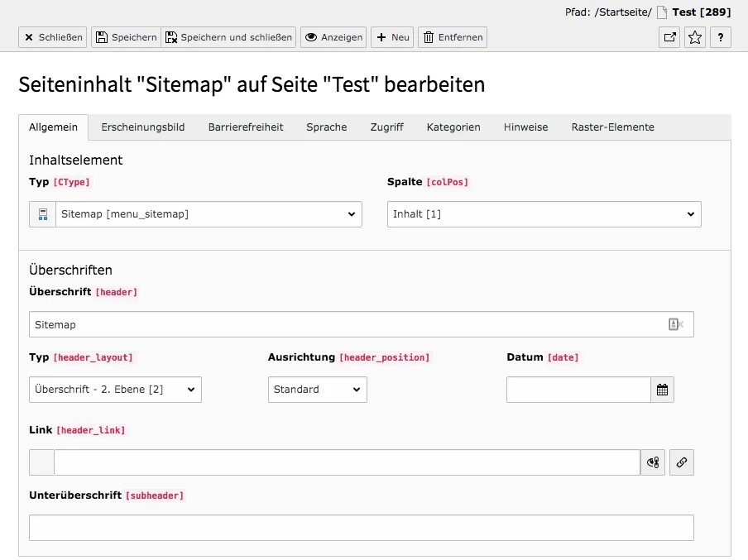Viewport: 748px width, 560px height.
Task: Delete the element via Entfernen
Action: point(452,37)
